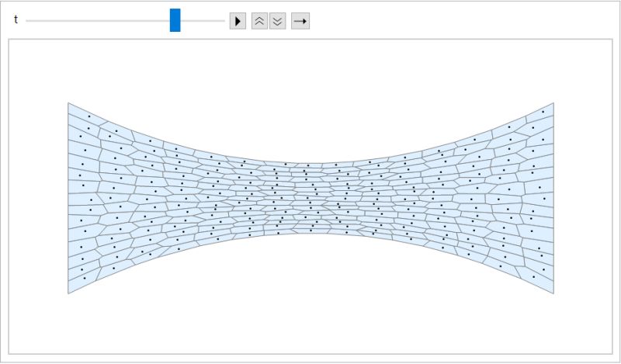Click the blue thumb of the t slider
Screen dimensions: 621x364
[x=175, y=20]
